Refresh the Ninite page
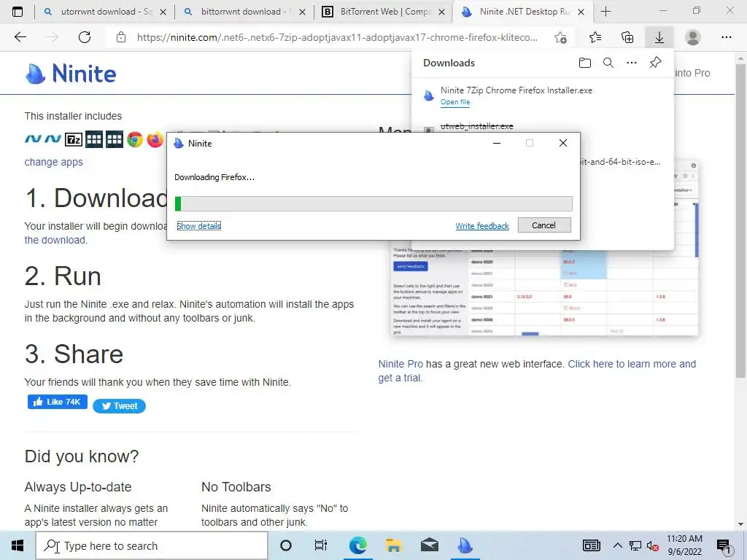Screen dimensions: 747x560 click(85, 37)
